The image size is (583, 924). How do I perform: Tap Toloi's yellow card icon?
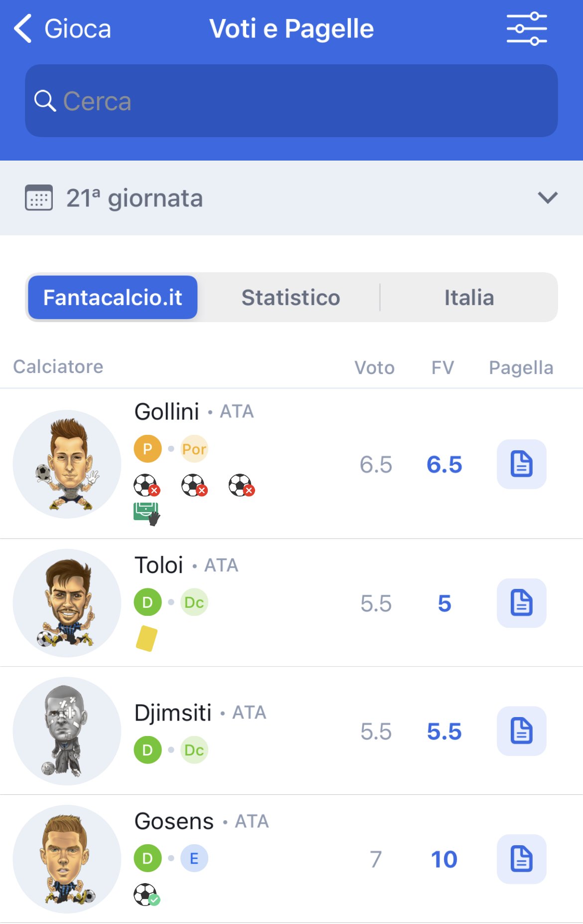click(x=146, y=638)
